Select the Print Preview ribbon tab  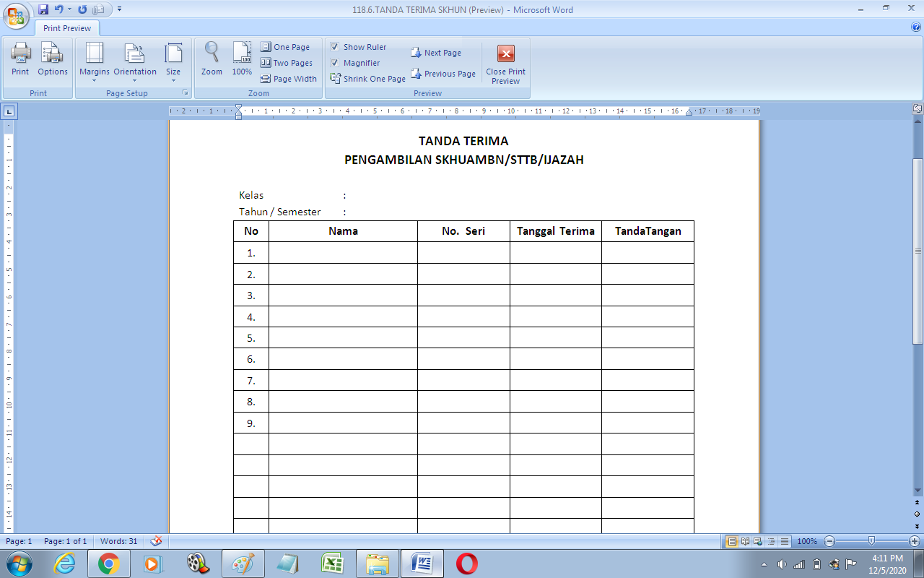pos(67,28)
